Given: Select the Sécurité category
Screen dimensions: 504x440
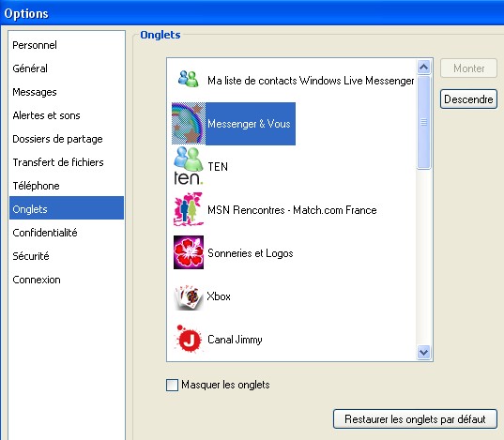Looking at the screenshot, I should tap(31, 256).
